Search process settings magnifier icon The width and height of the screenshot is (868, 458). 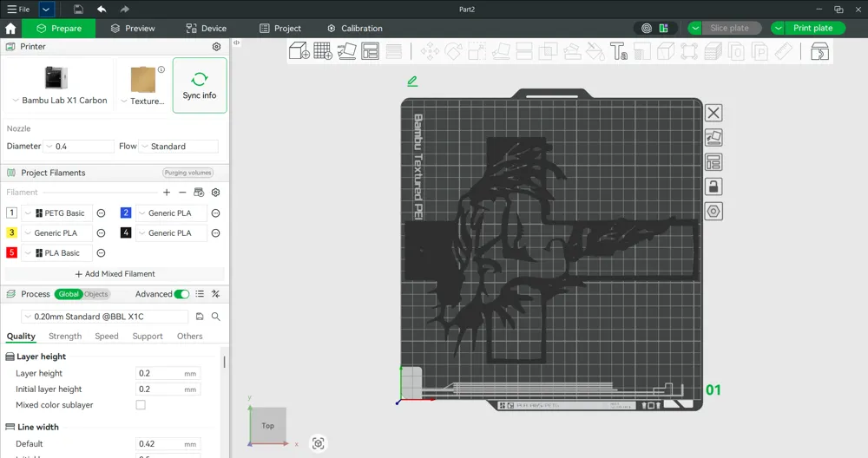(x=216, y=317)
